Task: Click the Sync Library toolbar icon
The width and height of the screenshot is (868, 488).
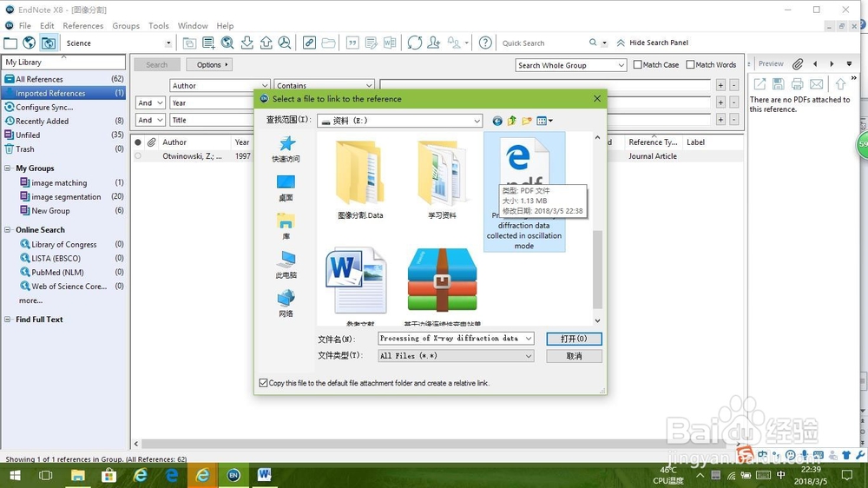Action: (415, 43)
